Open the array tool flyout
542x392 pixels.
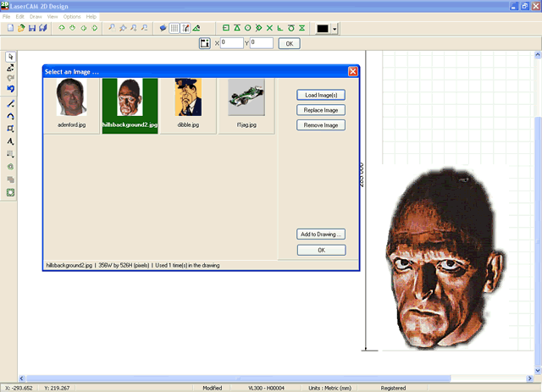pos(10,154)
